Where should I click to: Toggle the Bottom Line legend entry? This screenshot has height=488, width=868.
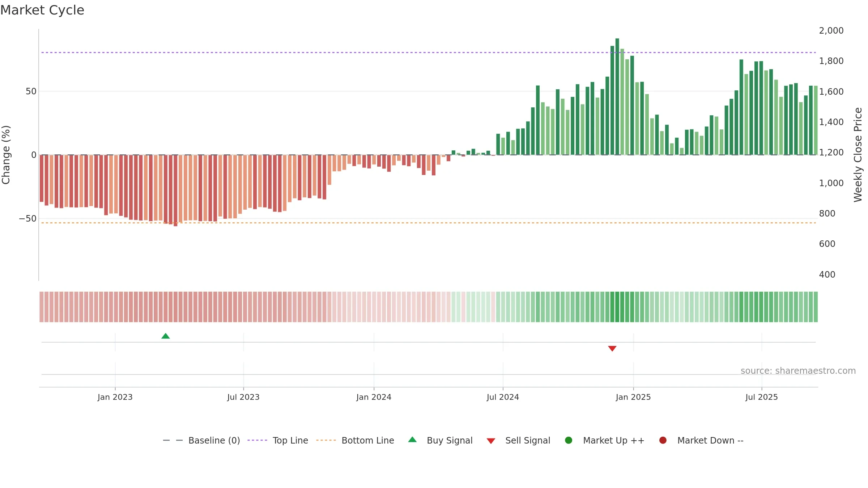[355, 440]
